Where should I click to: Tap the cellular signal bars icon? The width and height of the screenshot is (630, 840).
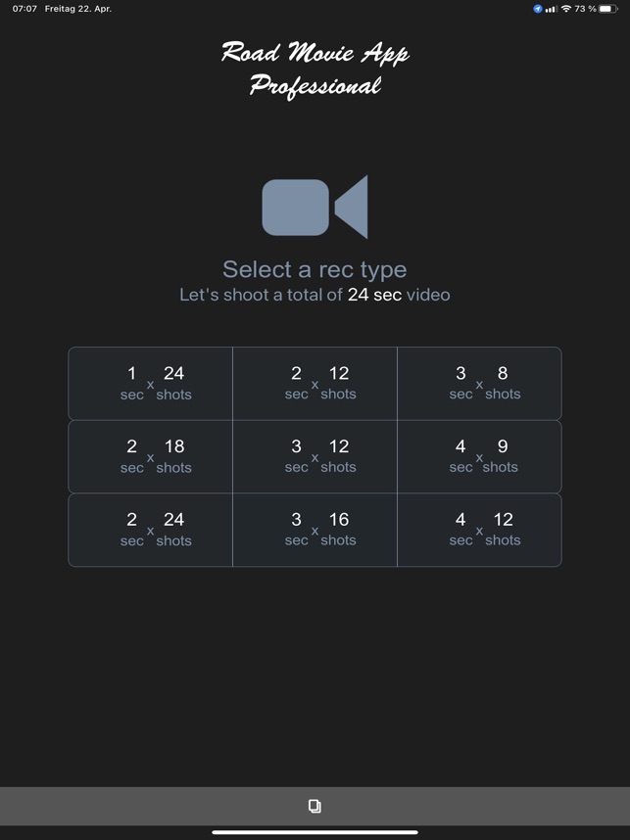551,9
